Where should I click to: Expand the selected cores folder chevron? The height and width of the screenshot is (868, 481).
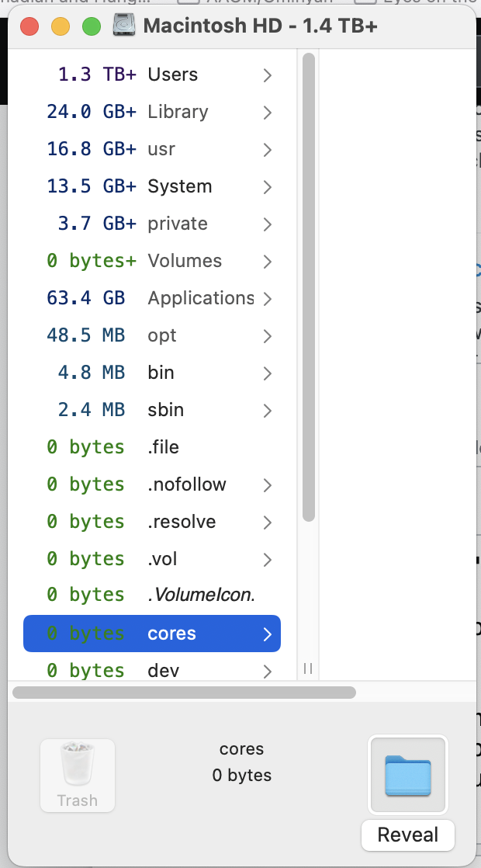[x=268, y=634]
